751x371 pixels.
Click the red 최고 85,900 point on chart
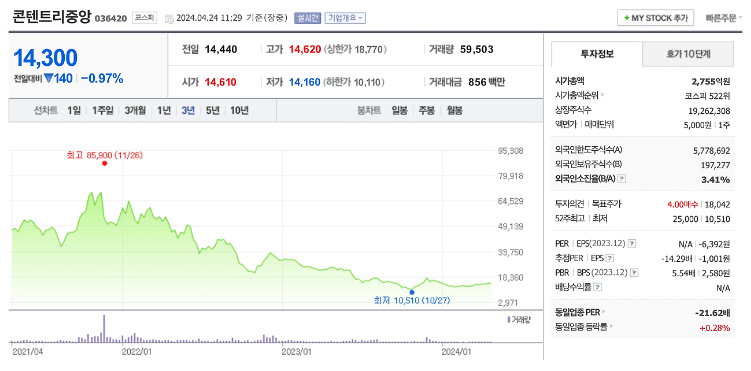pyautogui.click(x=104, y=163)
